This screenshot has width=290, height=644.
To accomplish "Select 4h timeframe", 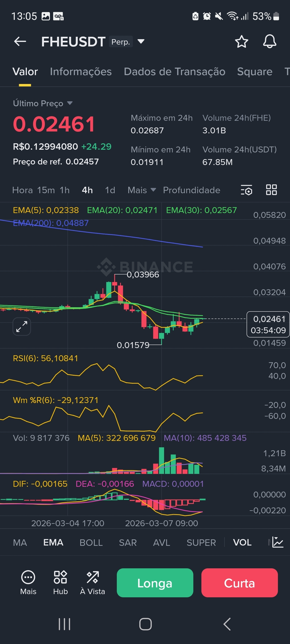I will pos(87,190).
